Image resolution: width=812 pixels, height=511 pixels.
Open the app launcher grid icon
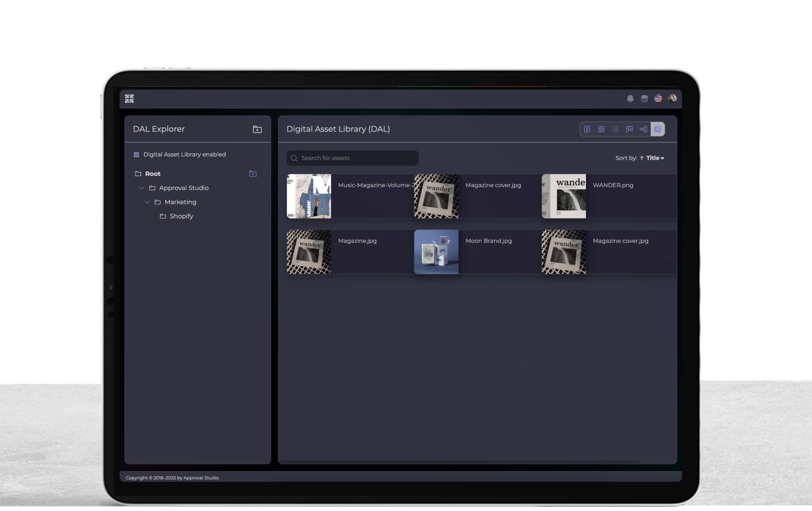coord(130,99)
